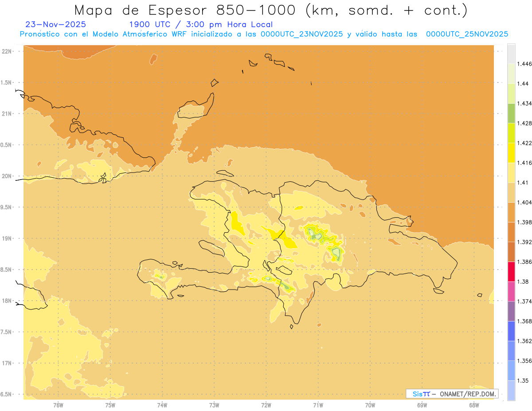Click the latitude label '18N'
Screen dimensions: 532x411
[x=7, y=301]
